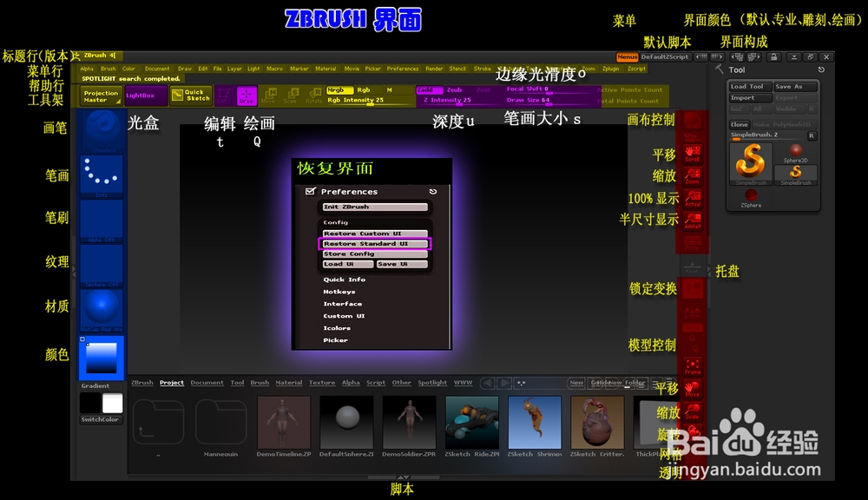This screenshot has width=868, height=500.
Task: Expand the Interface preferences section
Action: (x=343, y=304)
